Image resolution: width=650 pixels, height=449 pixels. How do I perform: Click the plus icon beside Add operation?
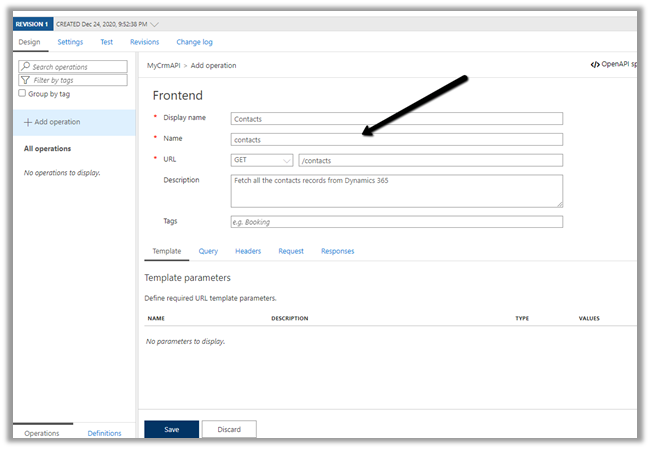click(x=27, y=122)
